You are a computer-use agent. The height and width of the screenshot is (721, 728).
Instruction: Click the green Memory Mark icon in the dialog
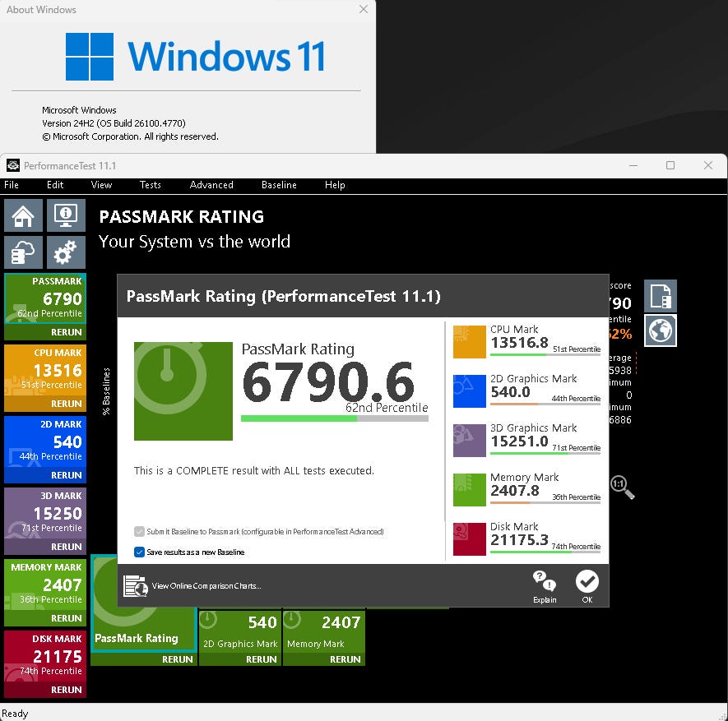(469, 489)
